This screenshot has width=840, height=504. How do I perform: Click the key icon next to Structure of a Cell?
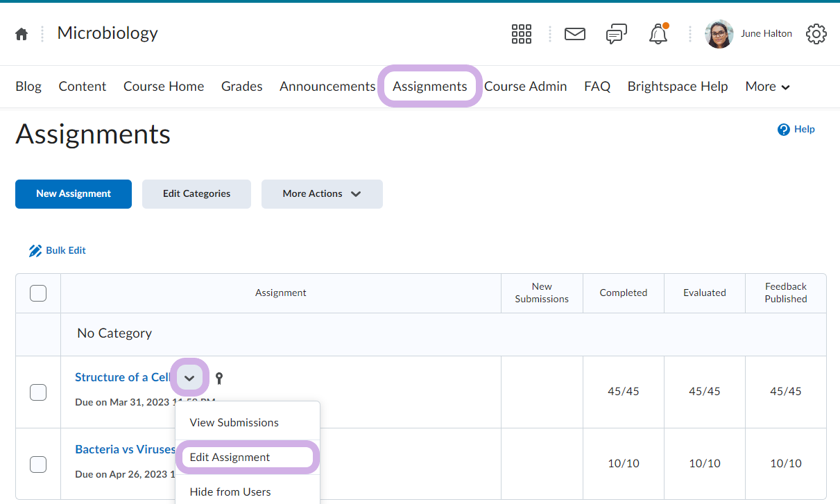click(x=219, y=378)
